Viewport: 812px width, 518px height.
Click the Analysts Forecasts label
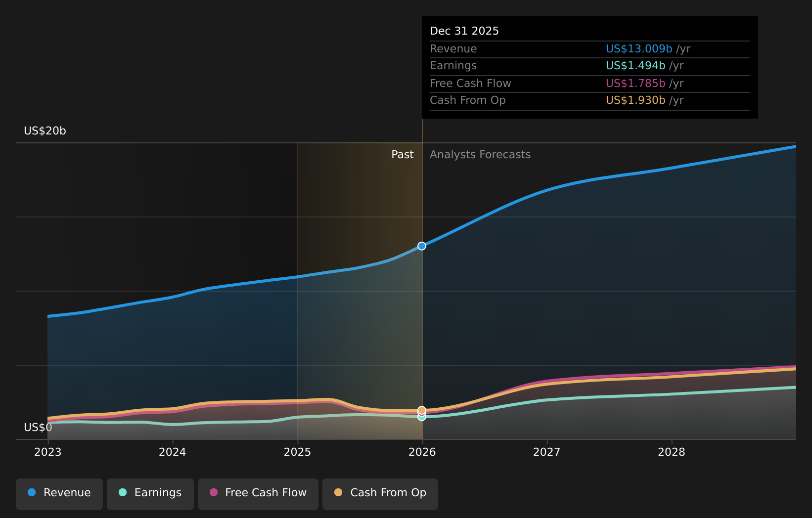480,155
